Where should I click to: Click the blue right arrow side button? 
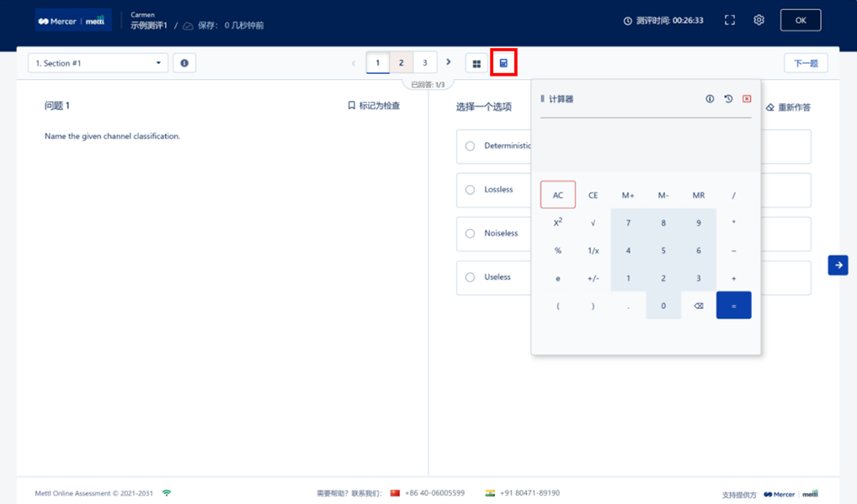click(x=838, y=265)
